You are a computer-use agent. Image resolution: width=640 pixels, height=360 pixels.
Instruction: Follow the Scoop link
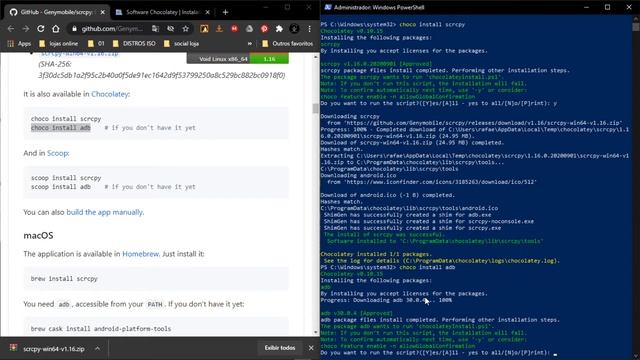[x=58, y=153]
